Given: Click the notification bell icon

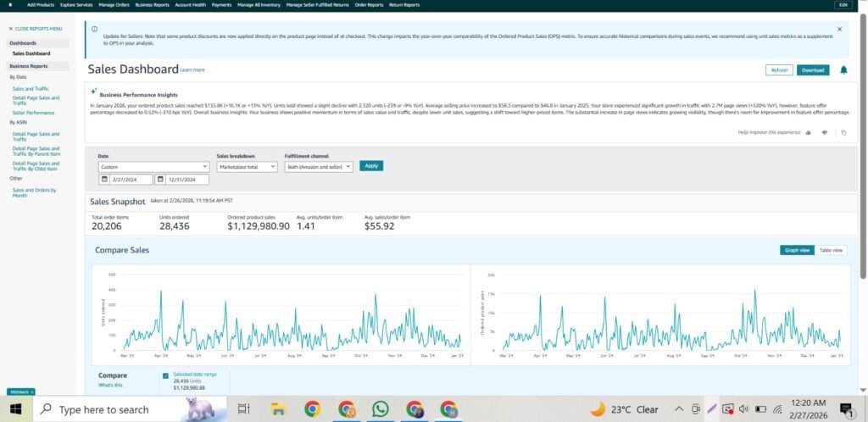Looking at the screenshot, I should tap(843, 70).
